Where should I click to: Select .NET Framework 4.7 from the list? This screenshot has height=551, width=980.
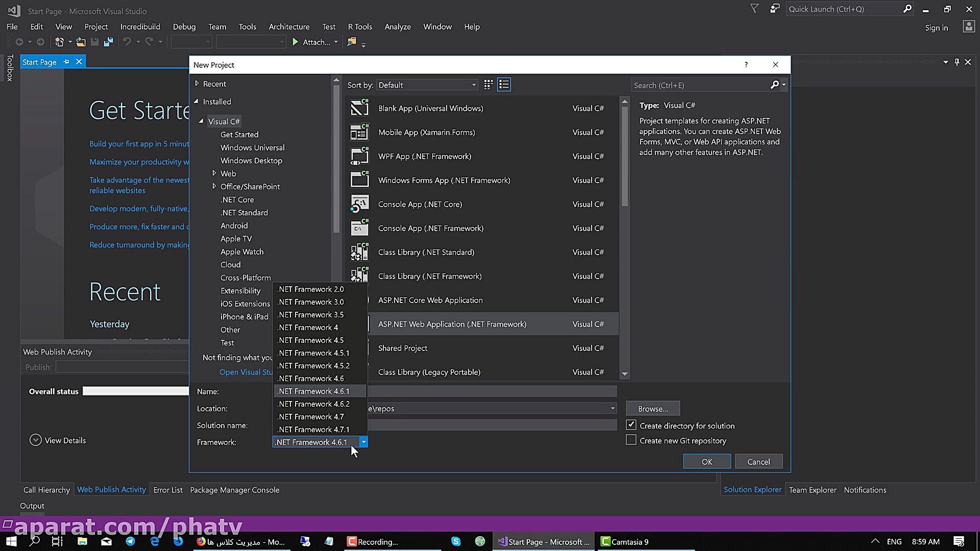point(310,416)
